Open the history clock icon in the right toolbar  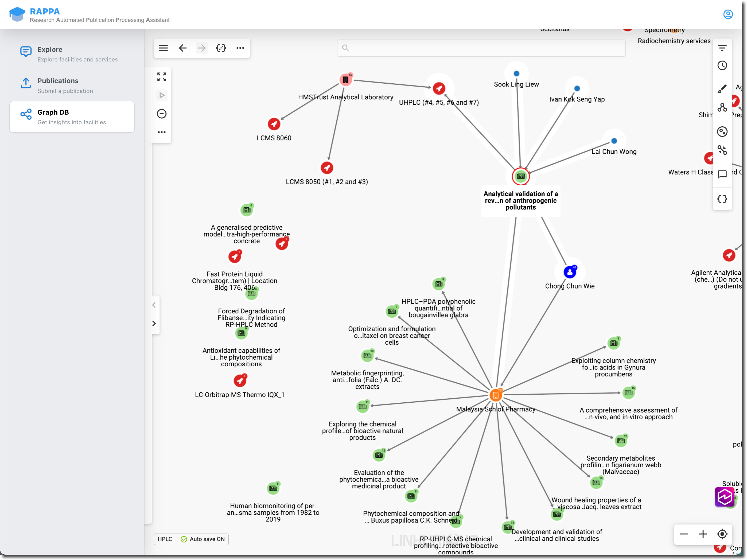point(722,65)
